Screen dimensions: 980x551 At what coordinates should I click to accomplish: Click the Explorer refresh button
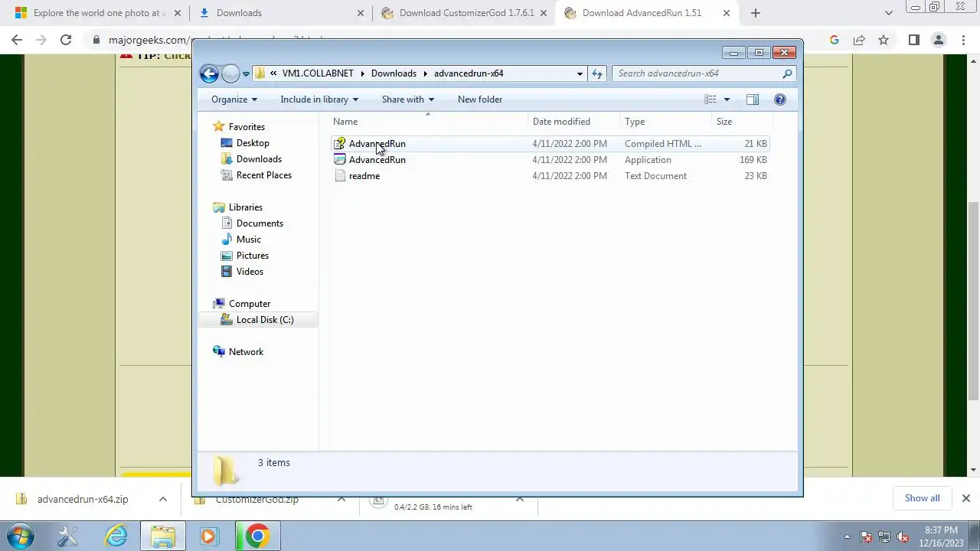point(597,73)
